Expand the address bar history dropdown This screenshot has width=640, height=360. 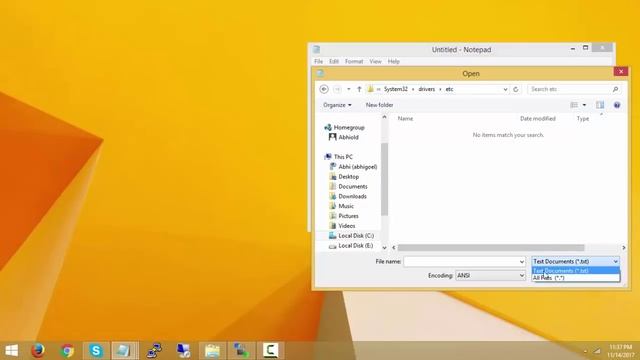[x=505, y=89]
